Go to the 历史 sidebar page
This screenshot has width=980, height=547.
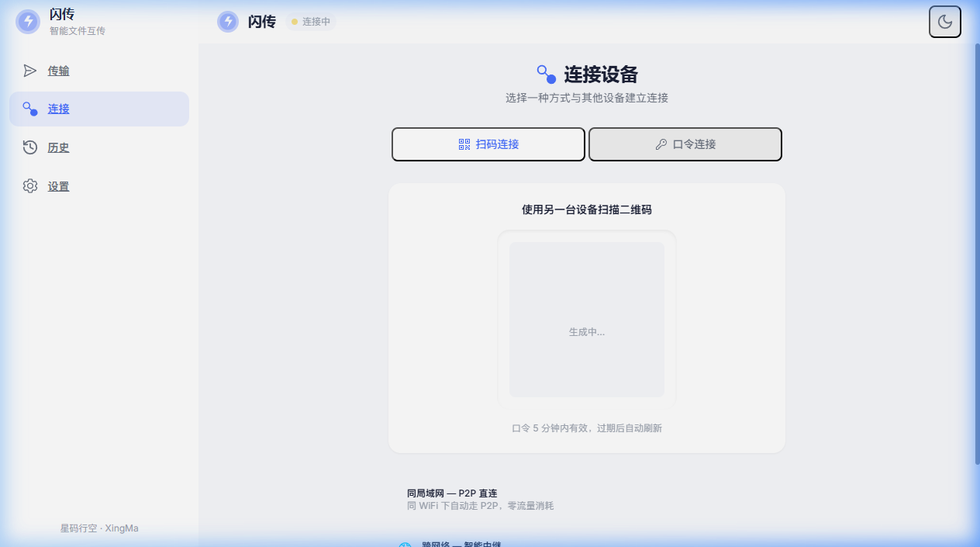pyautogui.click(x=99, y=147)
